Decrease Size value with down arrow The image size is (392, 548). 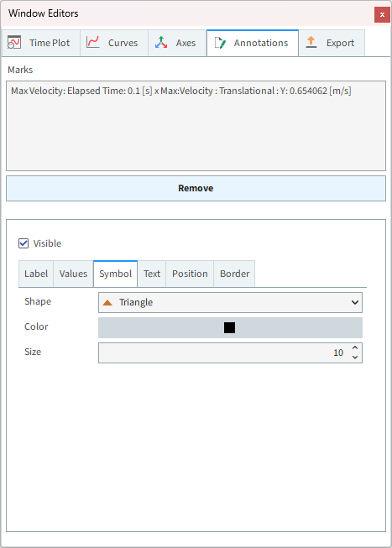click(x=355, y=357)
